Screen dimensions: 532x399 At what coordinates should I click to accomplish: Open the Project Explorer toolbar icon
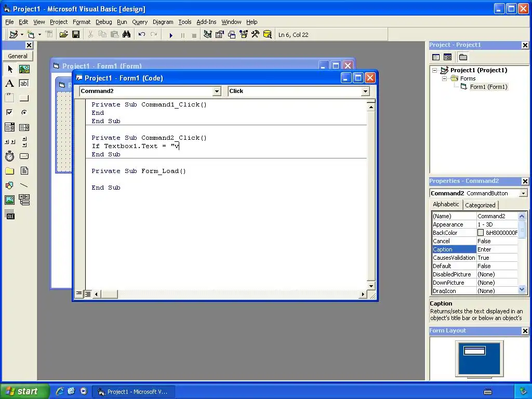click(x=208, y=35)
